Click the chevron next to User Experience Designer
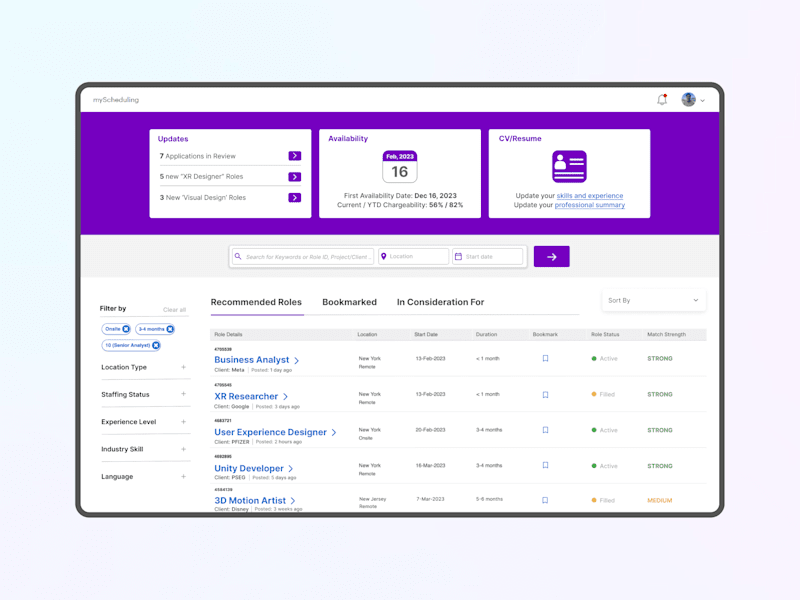 tap(334, 433)
